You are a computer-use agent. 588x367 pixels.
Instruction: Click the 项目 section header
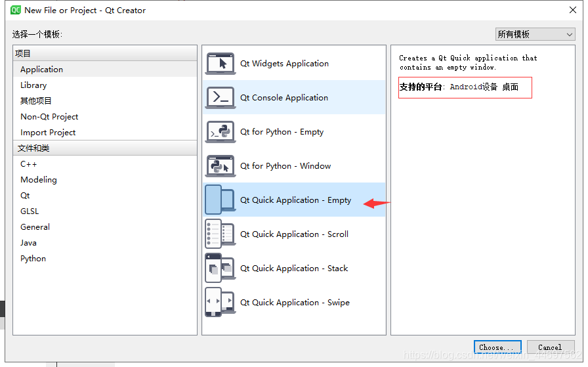pos(105,53)
